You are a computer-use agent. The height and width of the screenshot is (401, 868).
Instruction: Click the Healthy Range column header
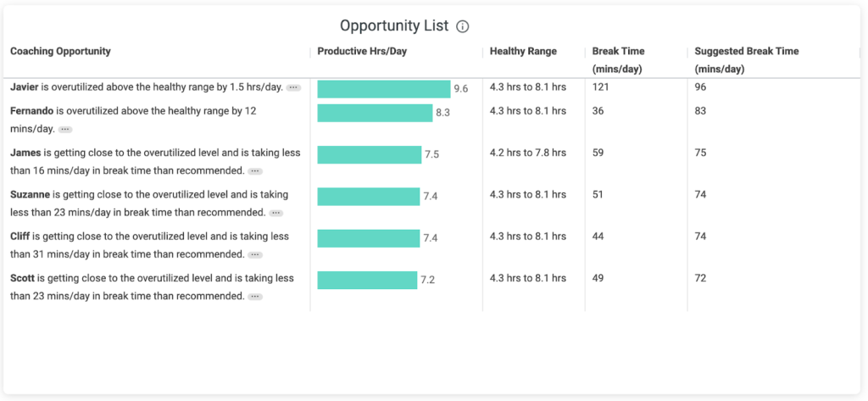tap(523, 52)
